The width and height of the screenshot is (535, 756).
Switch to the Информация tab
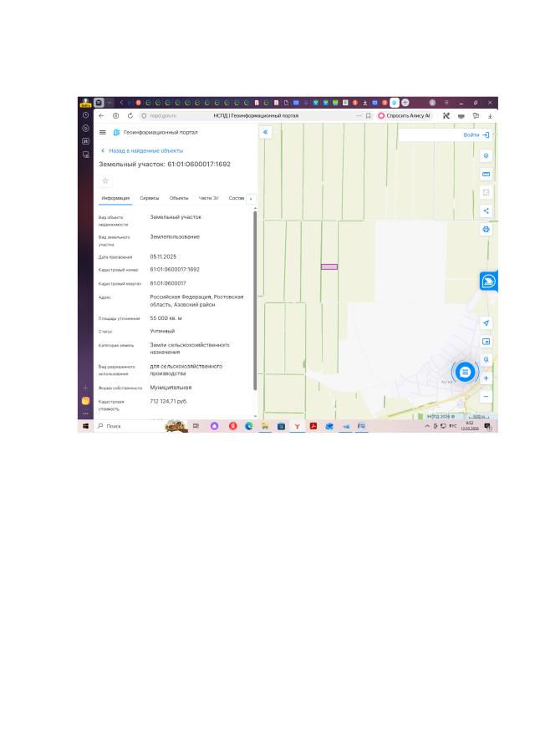[x=115, y=198]
